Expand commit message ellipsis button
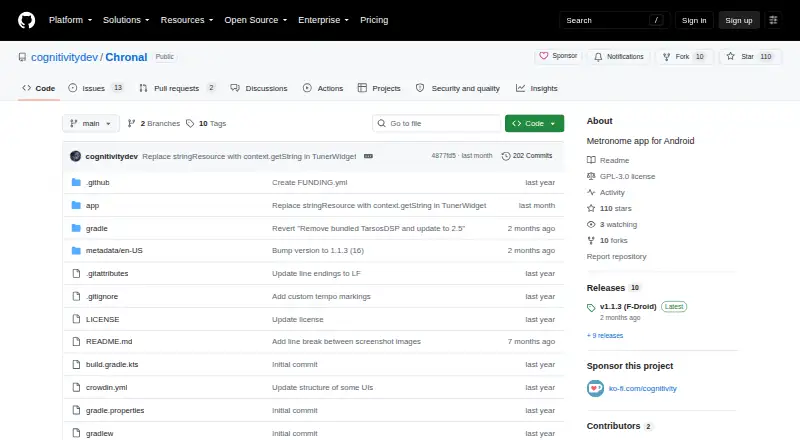 click(368, 156)
